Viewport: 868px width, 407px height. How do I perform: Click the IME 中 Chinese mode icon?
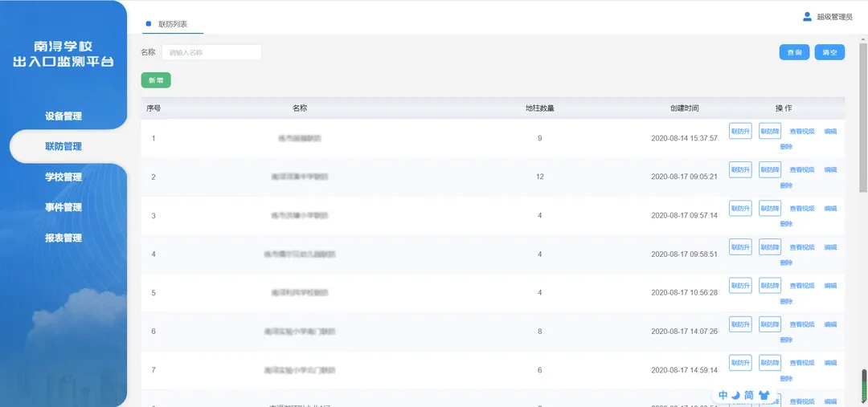click(723, 395)
